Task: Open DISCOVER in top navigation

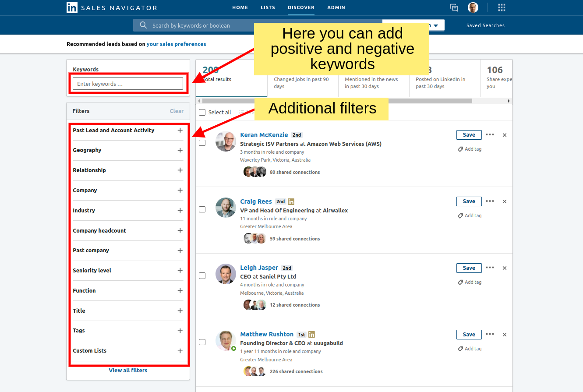Action: click(x=301, y=7)
